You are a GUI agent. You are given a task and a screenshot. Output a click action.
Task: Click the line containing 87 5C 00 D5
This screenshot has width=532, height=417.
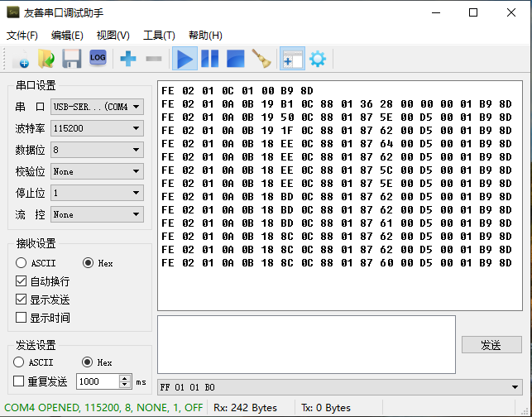[337, 170]
